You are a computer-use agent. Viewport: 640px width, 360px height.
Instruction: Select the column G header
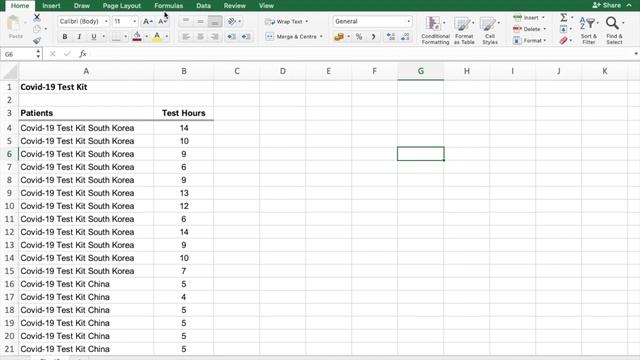(420, 71)
